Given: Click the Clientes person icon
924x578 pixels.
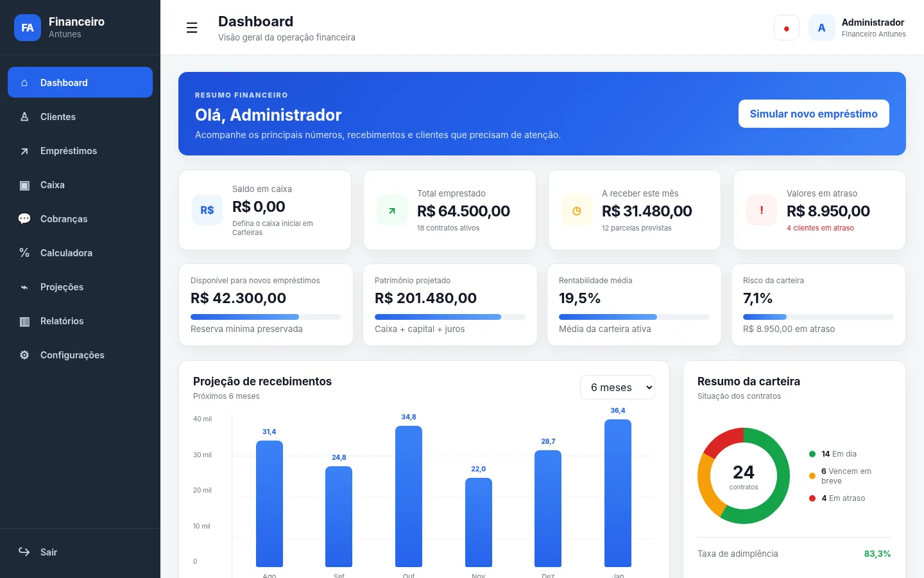Looking at the screenshot, I should 24,116.
